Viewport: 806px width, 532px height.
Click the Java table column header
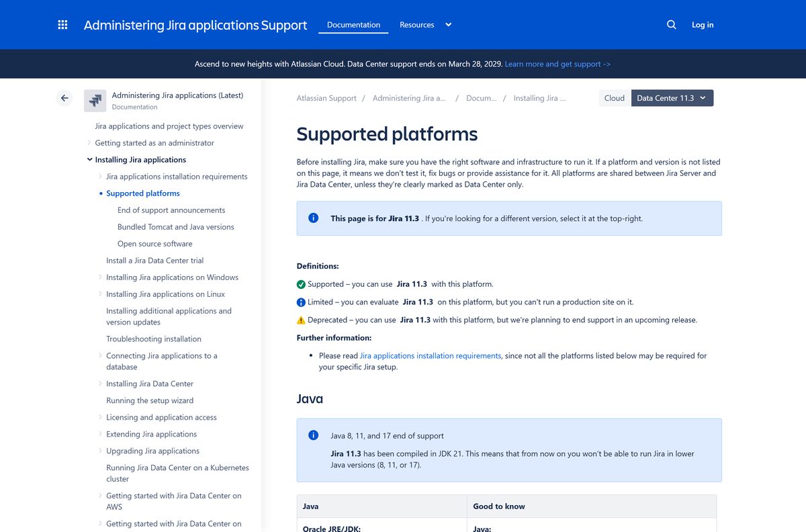pyautogui.click(x=311, y=506)
